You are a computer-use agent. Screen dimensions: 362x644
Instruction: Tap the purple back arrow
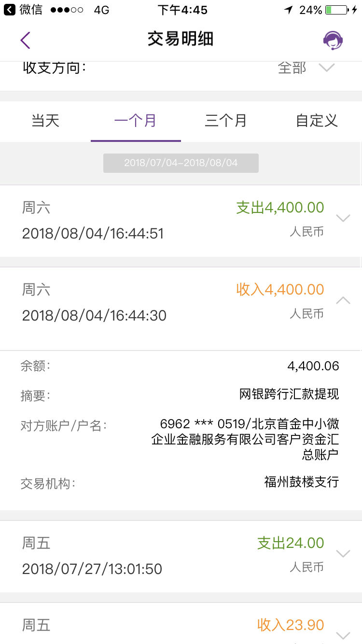pos(26,40)
